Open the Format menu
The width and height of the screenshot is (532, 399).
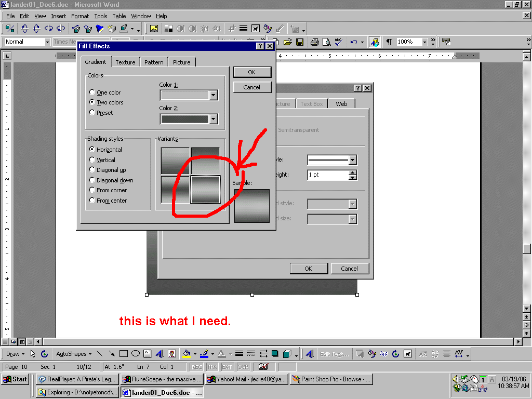tap(79, 16)
